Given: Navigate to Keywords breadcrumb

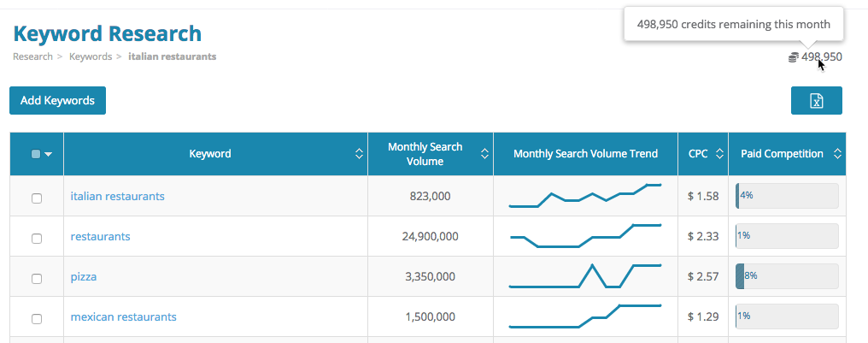Looking at the screenshot, I should pos(90,56).
